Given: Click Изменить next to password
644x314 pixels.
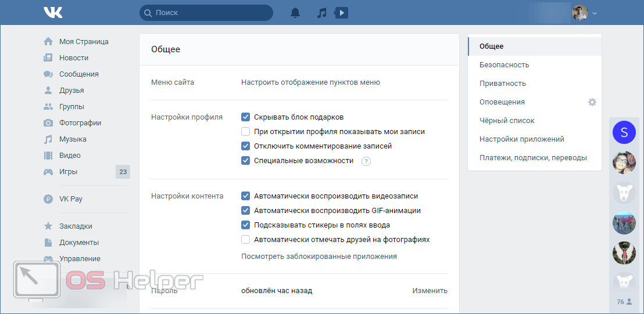Looking at the screenshot, I should (430, 291).
